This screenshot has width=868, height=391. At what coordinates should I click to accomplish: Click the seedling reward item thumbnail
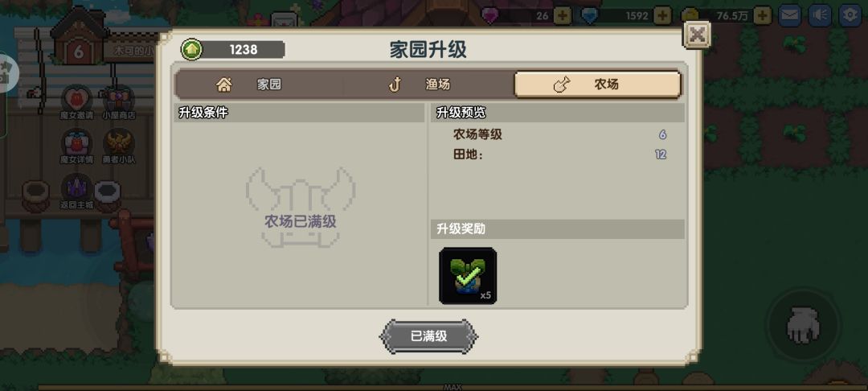pyautogui.click(x=468, y=276)
